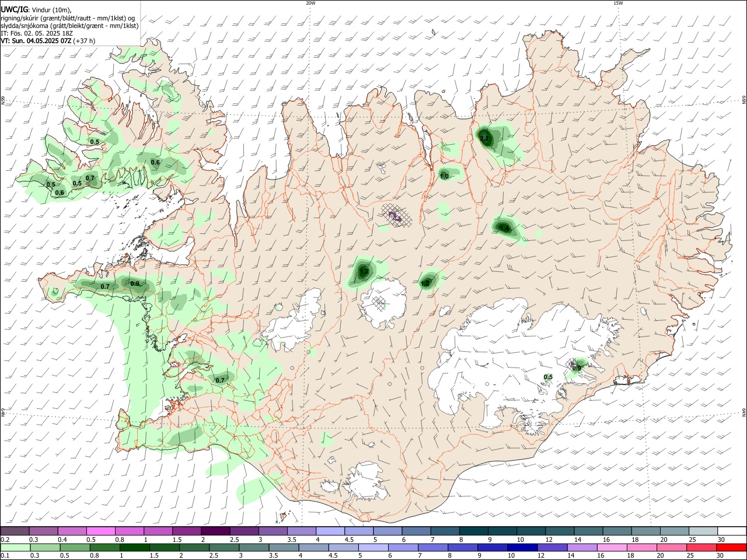Viewport: 747px width, 560px height.
Task: Click the 'slydda/snjókoma (grátt/bleikt/grænt' description line
Action: pos(69,26)
